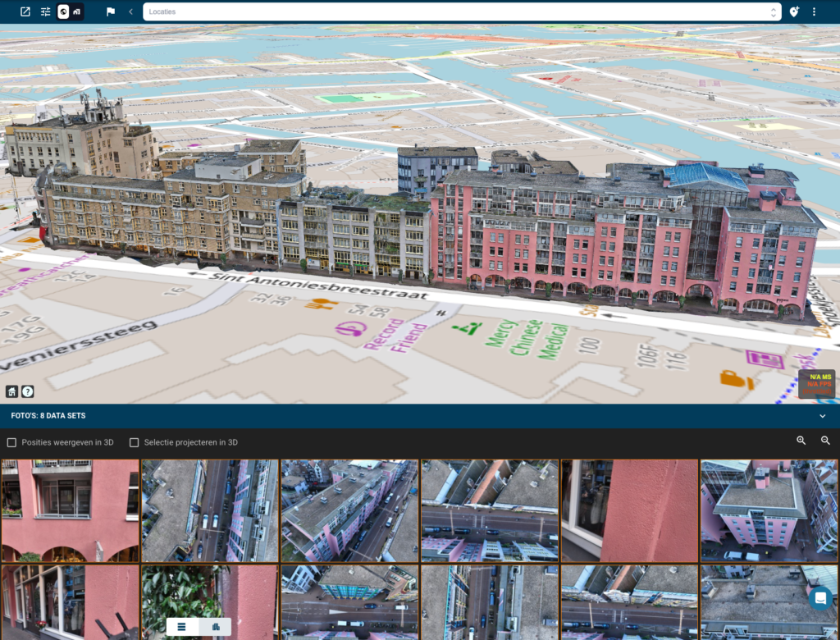Click the back chevron beside Locaties

[x=130, y=11]
